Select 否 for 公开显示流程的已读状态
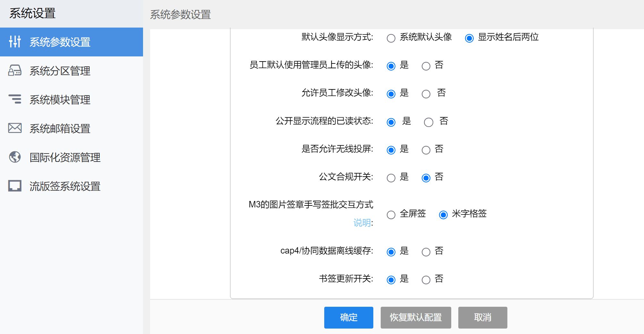Screen dimensions: 644x334 tap(428, 122)
